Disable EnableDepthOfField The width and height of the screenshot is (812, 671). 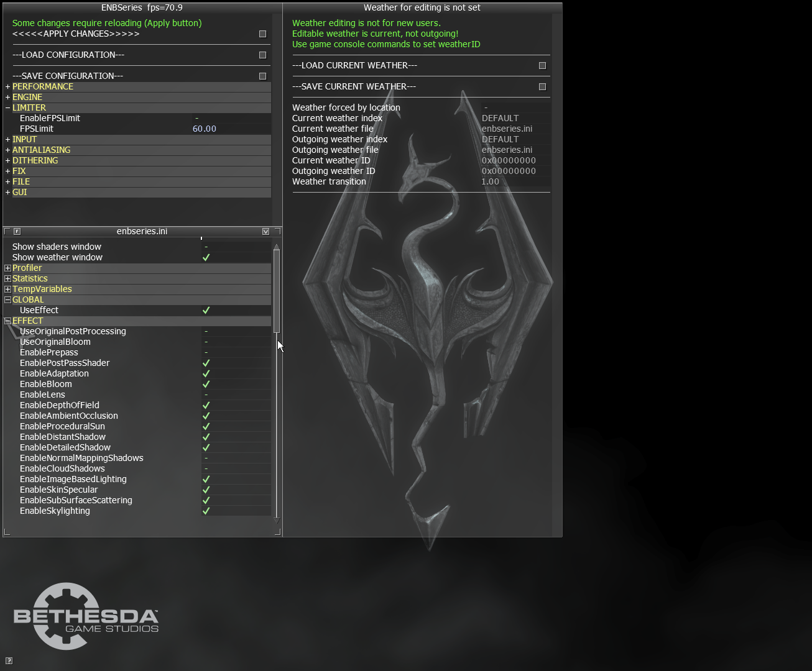[x=206, y=405]
